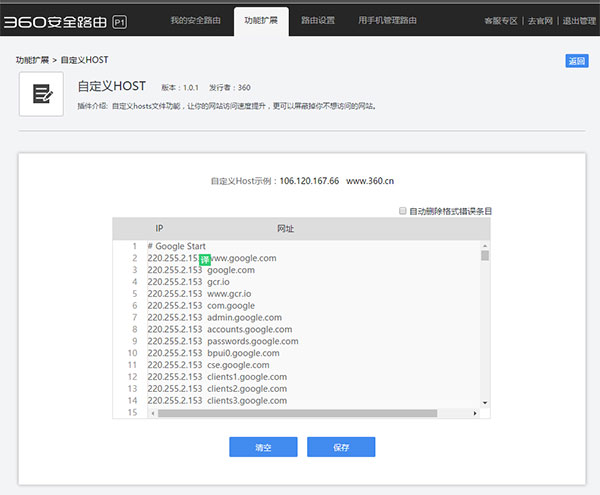
Task: Click the horizontal scrollbar left arrow
Action: [153, 413]
